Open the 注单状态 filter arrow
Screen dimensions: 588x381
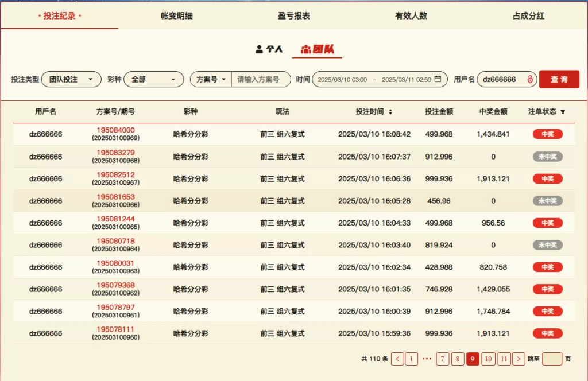[563, 112]
